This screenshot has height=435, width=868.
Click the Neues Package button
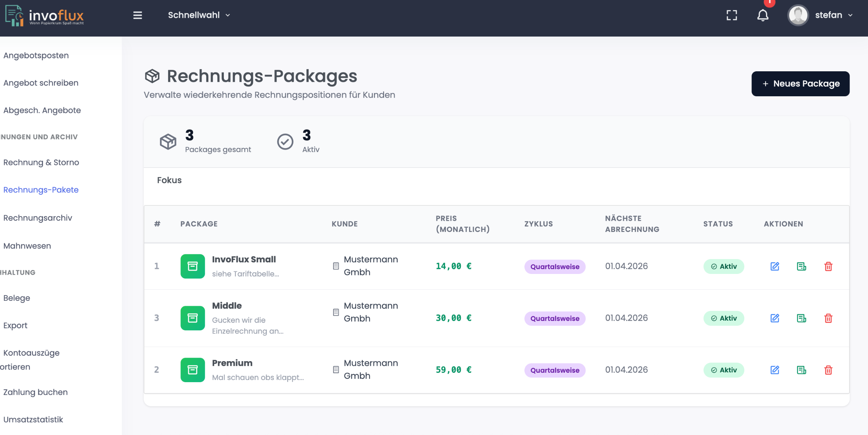coord(800,84)
